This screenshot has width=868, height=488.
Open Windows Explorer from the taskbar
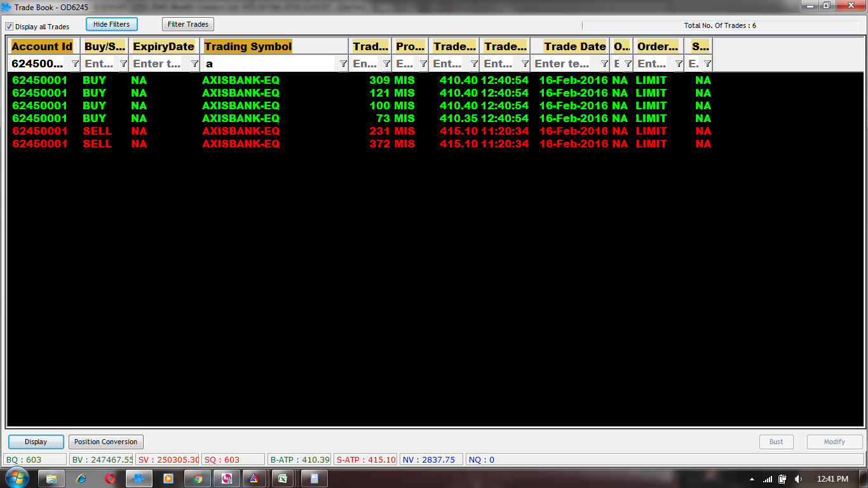click(x=51, y=478)
